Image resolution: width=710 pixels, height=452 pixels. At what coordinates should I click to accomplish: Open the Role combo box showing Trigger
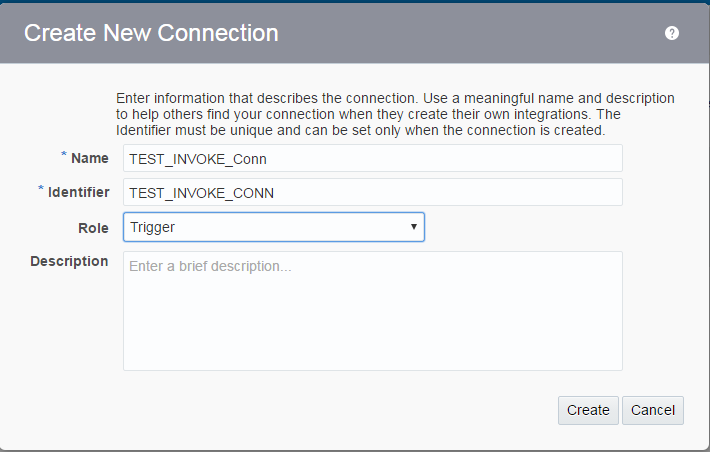click(273, 227)
